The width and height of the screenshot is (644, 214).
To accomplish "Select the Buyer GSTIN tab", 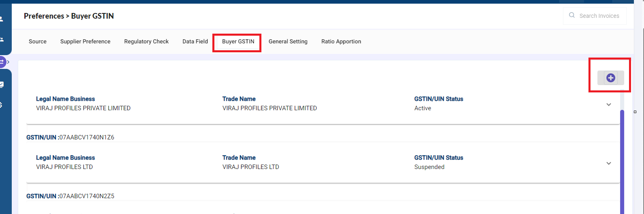I will pos(238,42).
